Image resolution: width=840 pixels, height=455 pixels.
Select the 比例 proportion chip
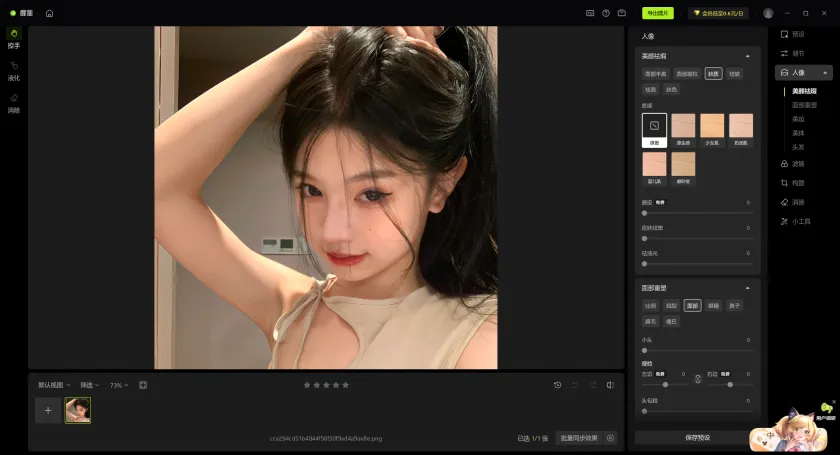tap(650, 305)
